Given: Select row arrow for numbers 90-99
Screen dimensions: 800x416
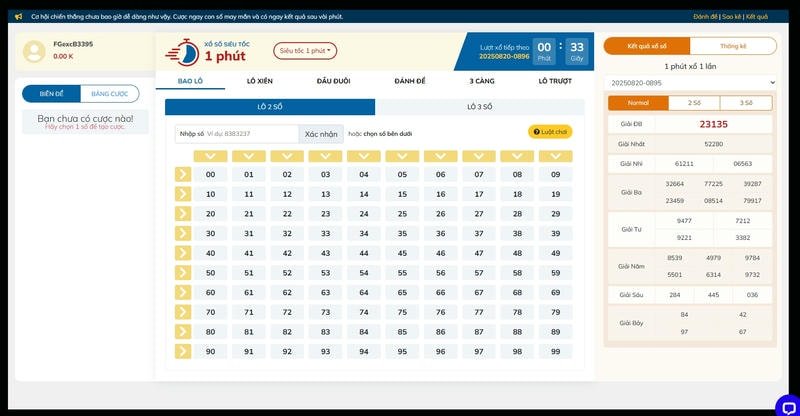Looking at the screenshot, I should pos(182,351).
